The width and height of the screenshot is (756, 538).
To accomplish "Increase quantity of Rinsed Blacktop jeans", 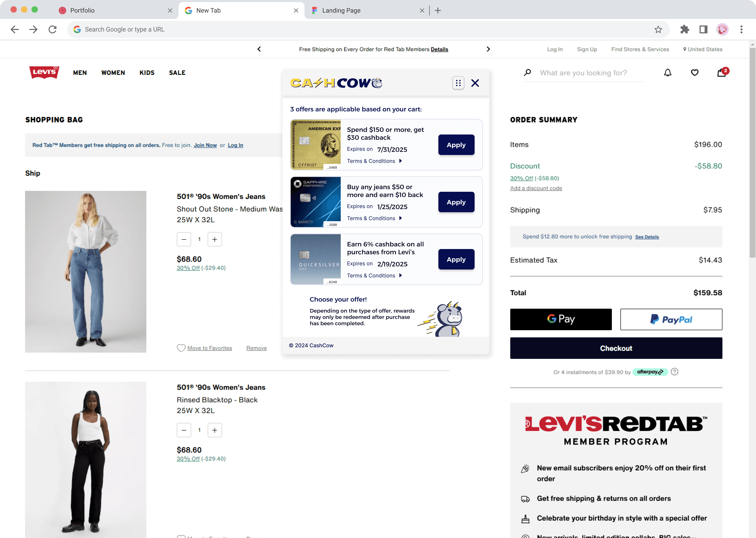I will click(x=215, y=430).
